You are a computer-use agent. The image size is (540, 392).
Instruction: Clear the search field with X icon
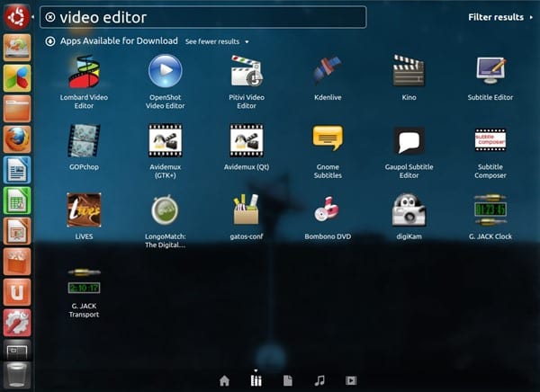pos(50,17)
